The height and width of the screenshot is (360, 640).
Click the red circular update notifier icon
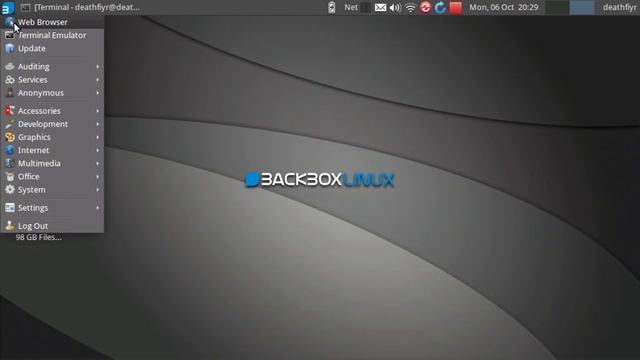[425, 7]
